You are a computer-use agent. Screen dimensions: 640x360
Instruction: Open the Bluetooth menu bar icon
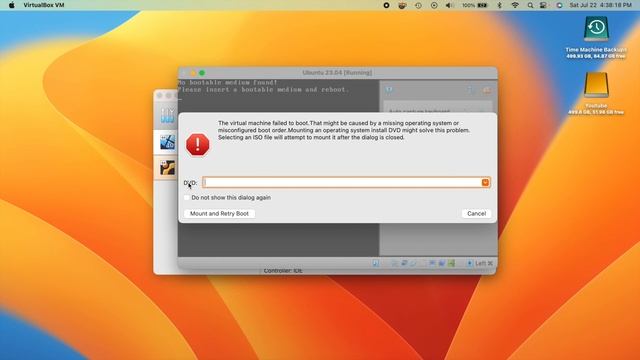[499, 5]
